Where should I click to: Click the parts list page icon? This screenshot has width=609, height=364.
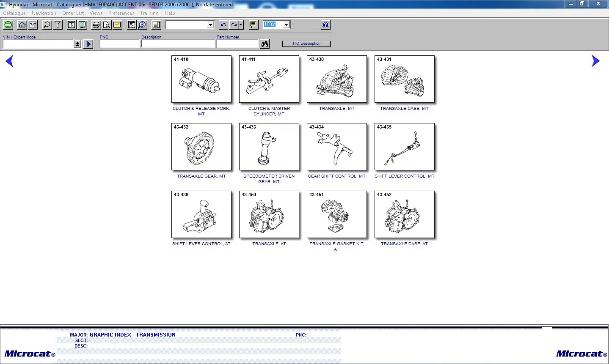157,25
